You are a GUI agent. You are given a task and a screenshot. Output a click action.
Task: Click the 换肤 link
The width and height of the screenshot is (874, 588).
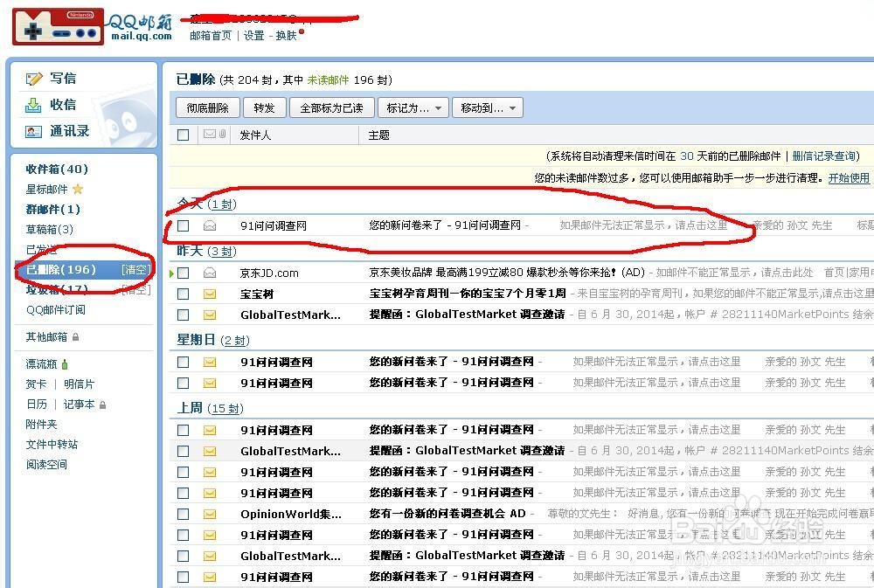[x=287, y=36]
